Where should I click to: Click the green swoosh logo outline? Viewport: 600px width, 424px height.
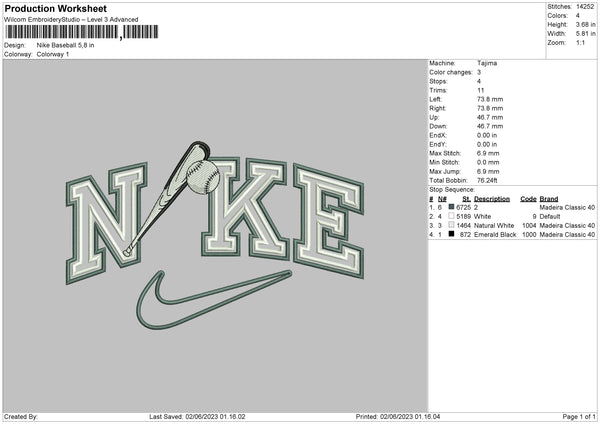[x=214, y=300]
